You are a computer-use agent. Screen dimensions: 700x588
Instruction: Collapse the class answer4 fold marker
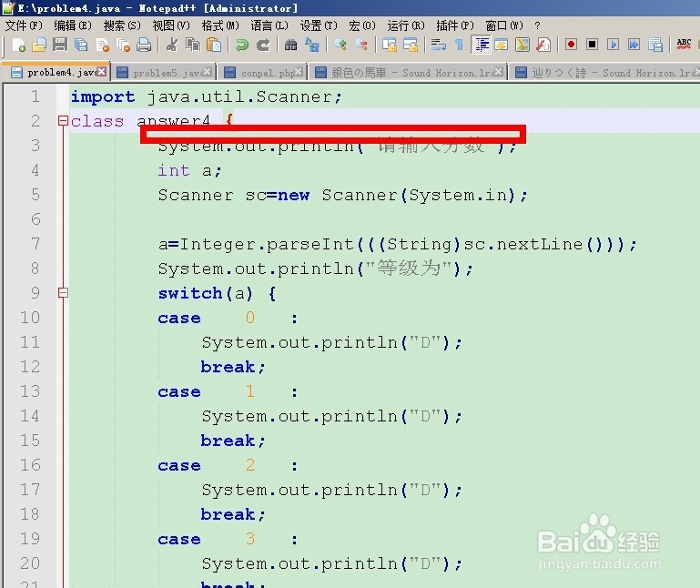[63, 120]
